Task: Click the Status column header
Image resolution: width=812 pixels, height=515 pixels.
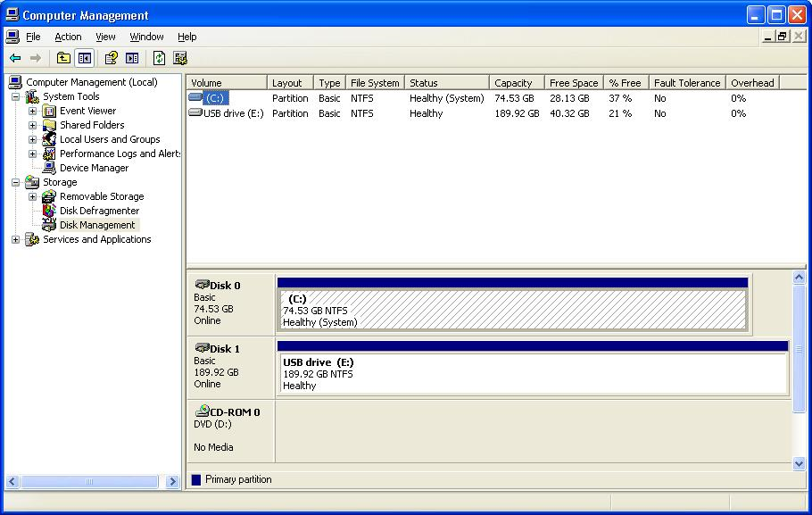Action: pos(447,83)
